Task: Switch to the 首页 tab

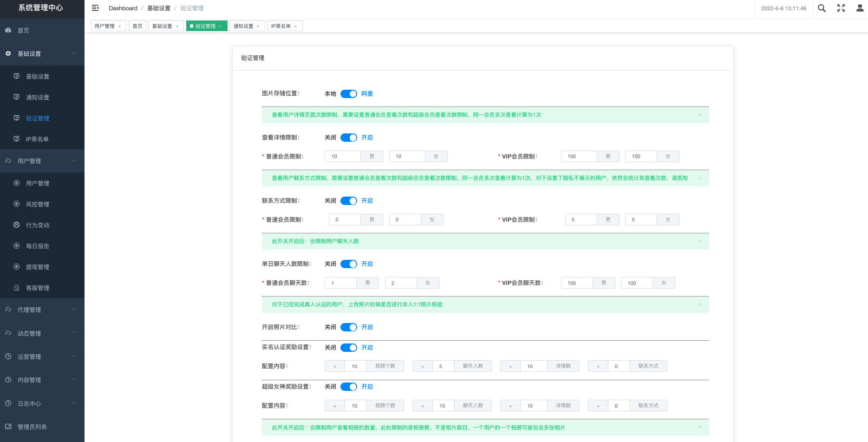Action: point(137,26)
